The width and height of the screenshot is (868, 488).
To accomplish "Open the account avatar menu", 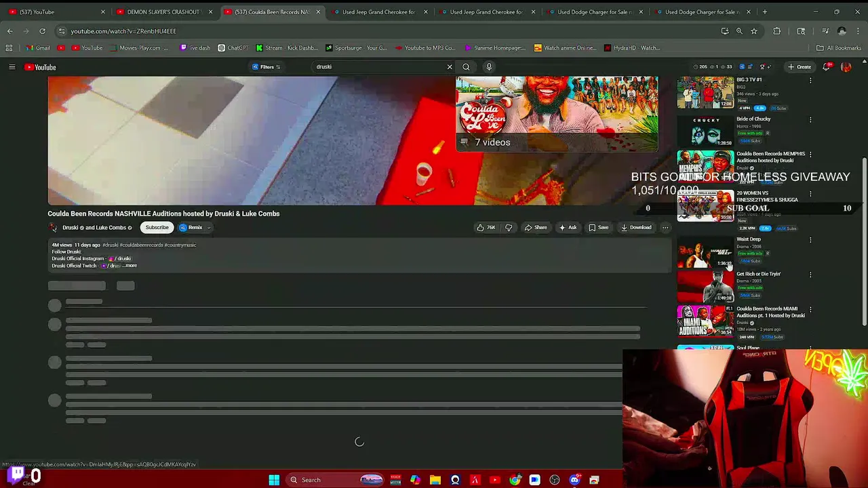I will tap(846, 66).
